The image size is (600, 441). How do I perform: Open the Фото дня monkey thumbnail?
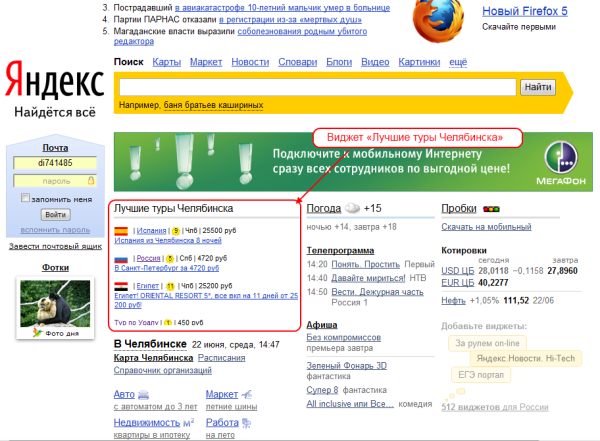pos(55,303)
